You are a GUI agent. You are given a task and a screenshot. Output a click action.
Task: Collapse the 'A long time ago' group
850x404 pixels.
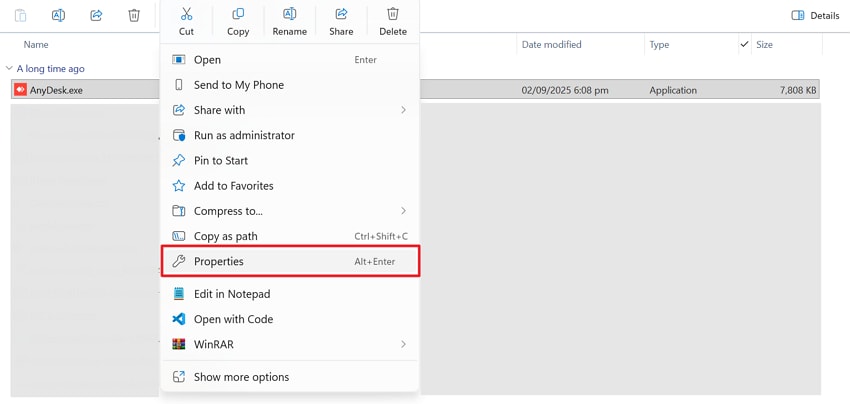pos(9,68)
